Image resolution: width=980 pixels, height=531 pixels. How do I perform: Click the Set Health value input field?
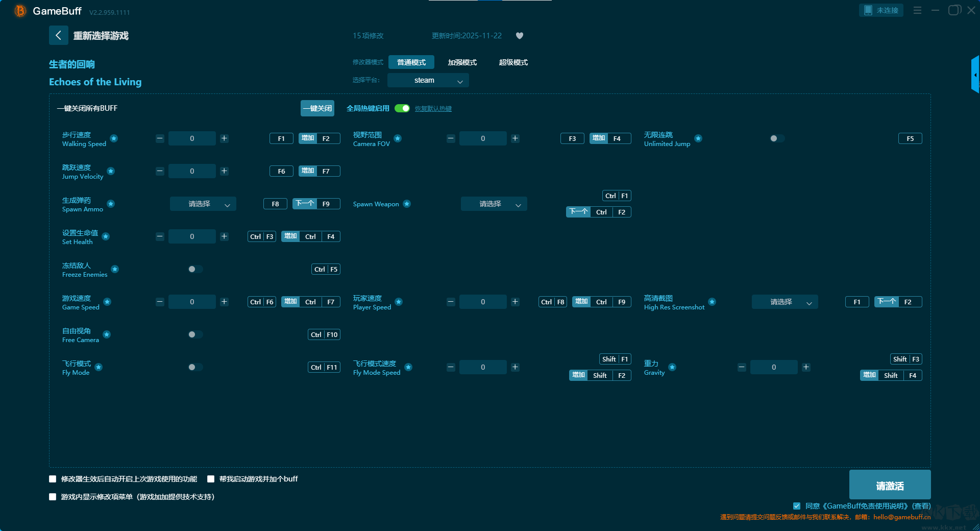click(x=192, y=236)
